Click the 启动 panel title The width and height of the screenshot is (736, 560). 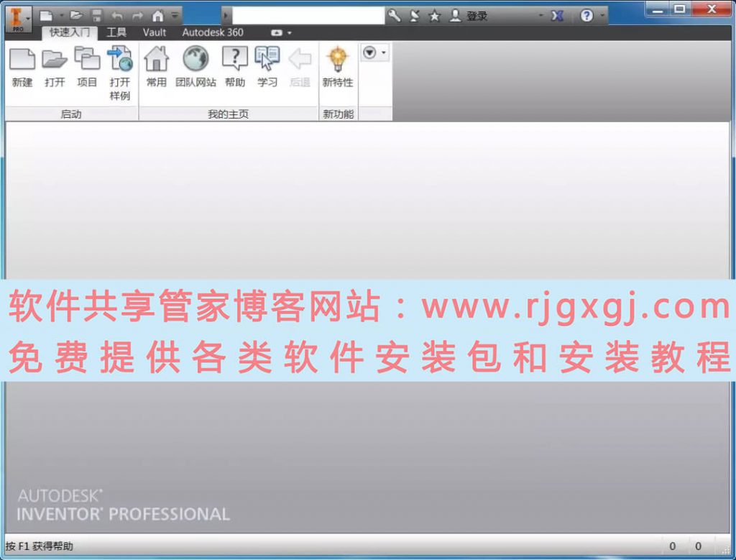coord(71,114)
